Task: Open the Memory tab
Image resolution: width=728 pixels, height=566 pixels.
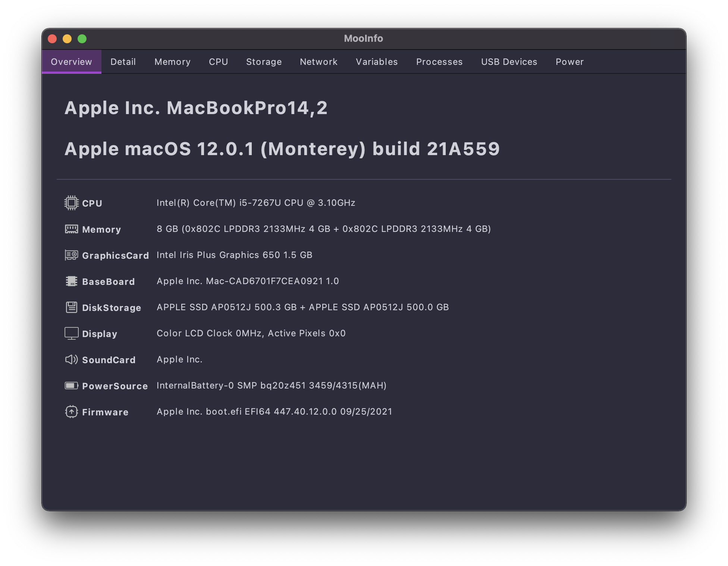Action: pos(172,62)
